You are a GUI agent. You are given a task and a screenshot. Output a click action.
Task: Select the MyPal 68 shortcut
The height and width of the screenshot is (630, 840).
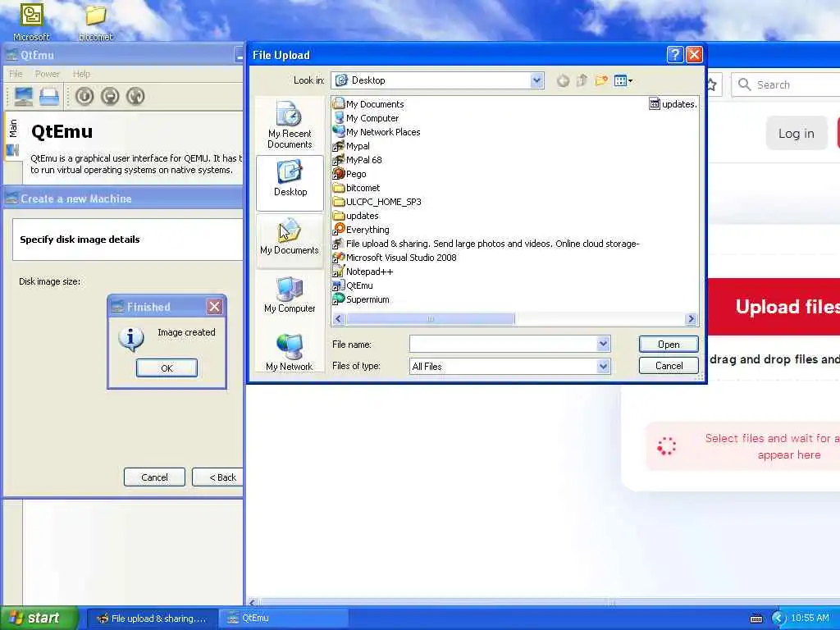pos(358,160)
